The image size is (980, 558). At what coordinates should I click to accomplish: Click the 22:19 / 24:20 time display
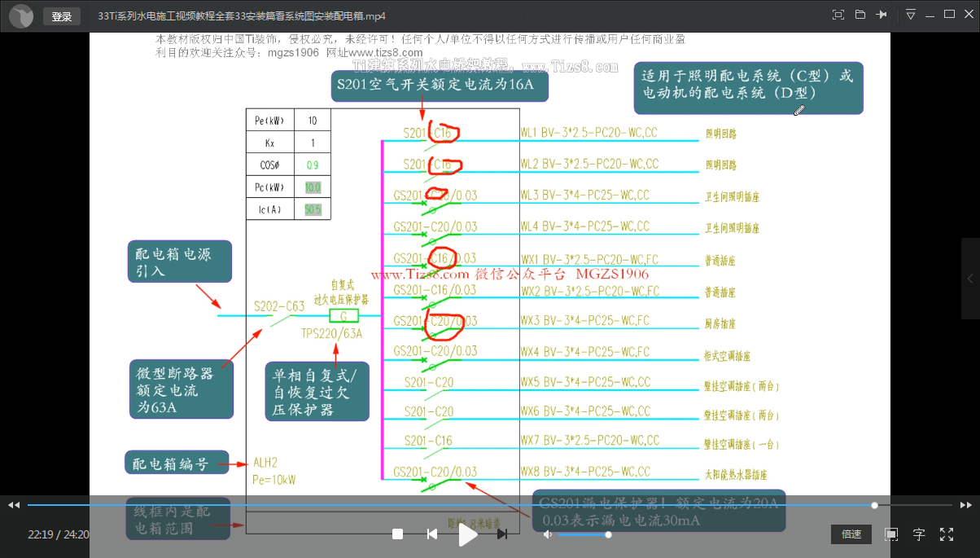[59, 535]
